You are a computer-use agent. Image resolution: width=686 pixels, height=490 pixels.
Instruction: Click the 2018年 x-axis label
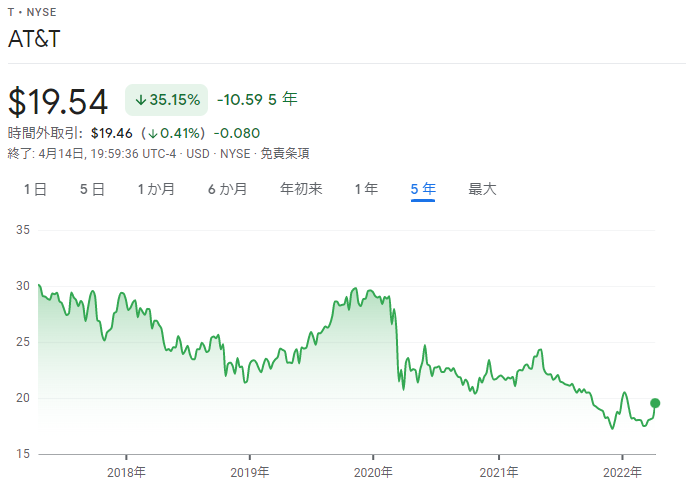point(126,472)
